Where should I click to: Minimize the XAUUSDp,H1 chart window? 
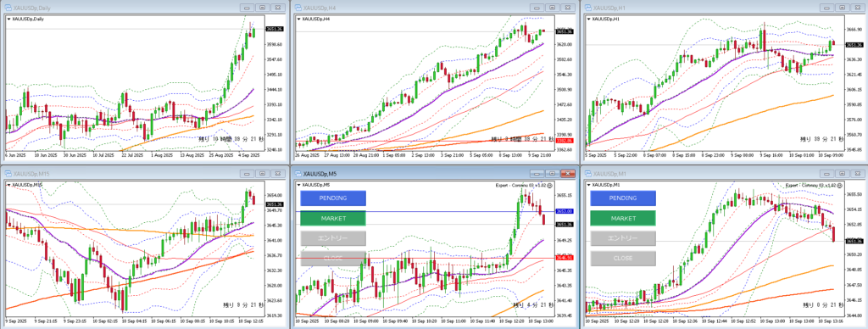coord(827,8)
